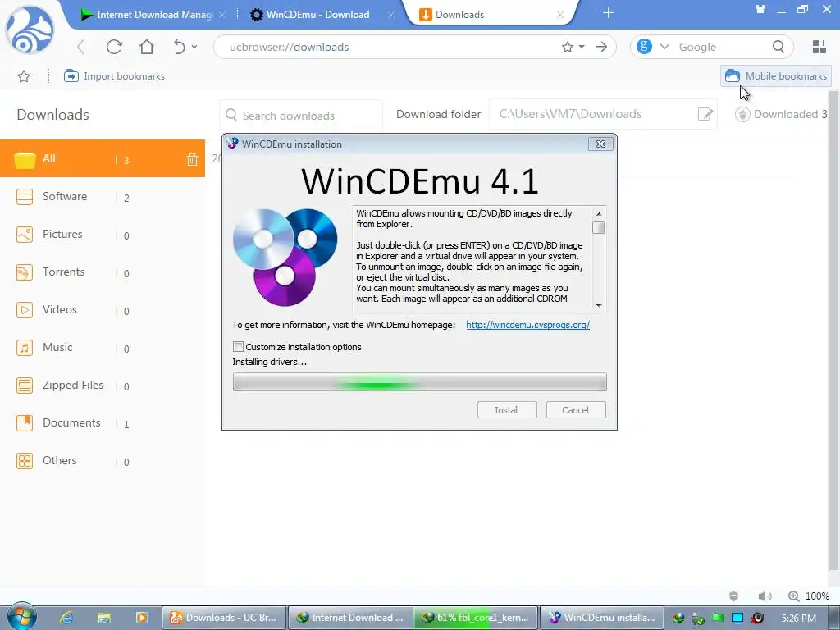
Task: Open a new tab with plus button
Action: tap(608, 13)
